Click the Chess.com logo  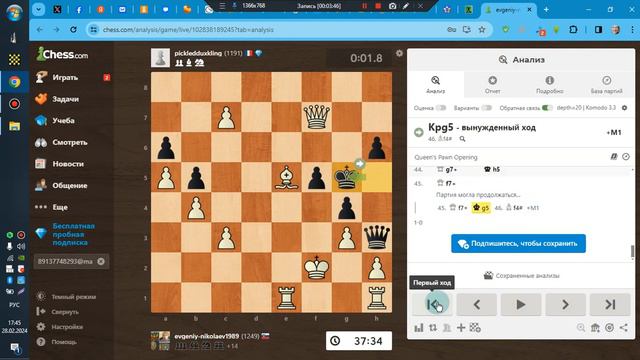pos(62,54)
